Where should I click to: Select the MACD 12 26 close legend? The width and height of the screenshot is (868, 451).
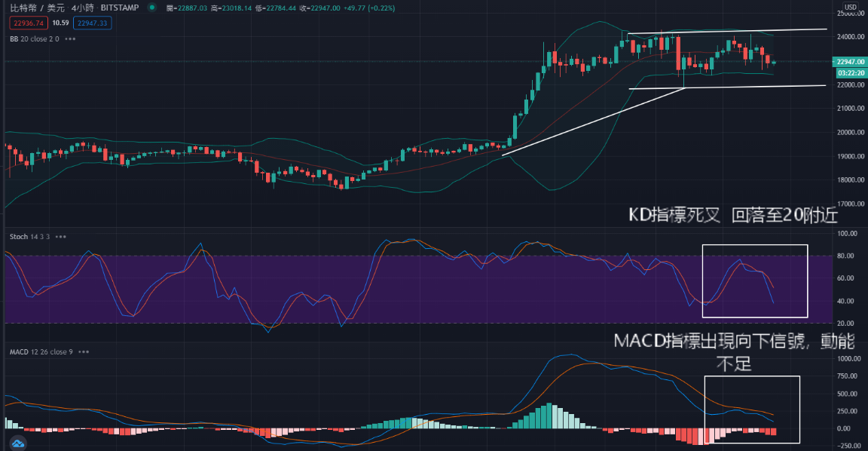[x=38, y=352]
